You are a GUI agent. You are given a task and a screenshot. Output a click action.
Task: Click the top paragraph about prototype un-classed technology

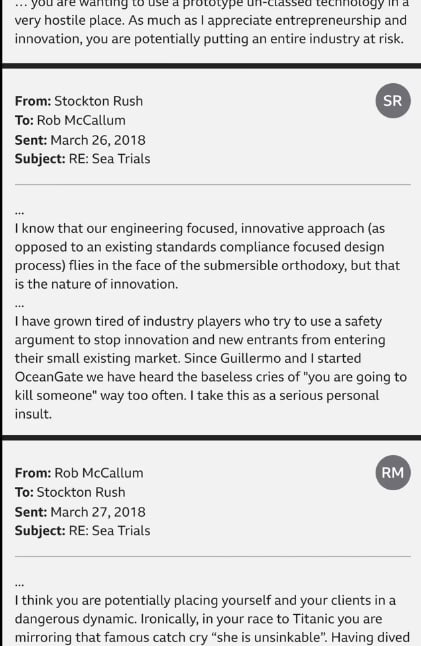(x=210, y=23)
